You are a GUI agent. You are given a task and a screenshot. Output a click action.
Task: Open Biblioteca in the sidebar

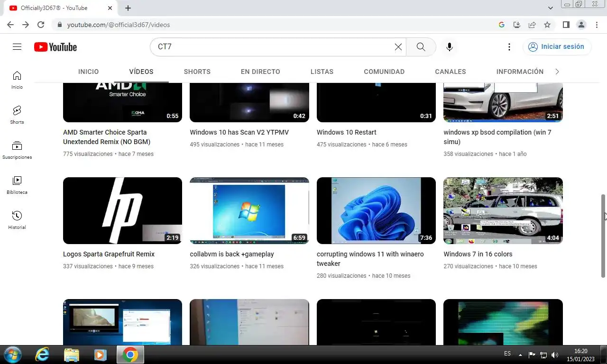pos(17,185)
